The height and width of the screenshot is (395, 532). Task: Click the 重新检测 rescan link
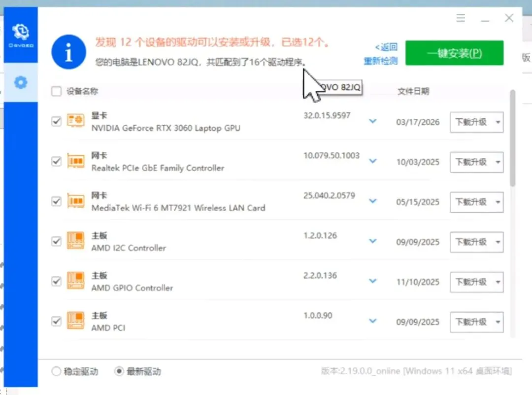click(381, 61)
